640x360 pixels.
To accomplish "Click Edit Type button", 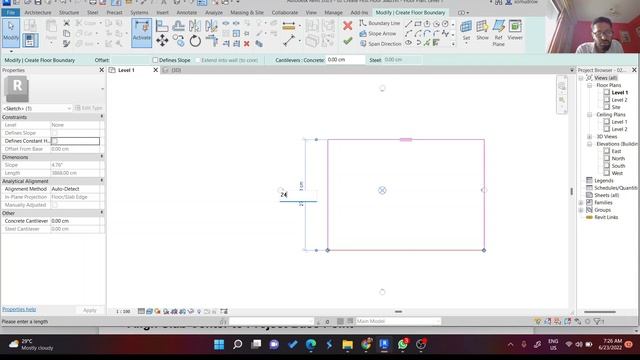I will (89, 108).
